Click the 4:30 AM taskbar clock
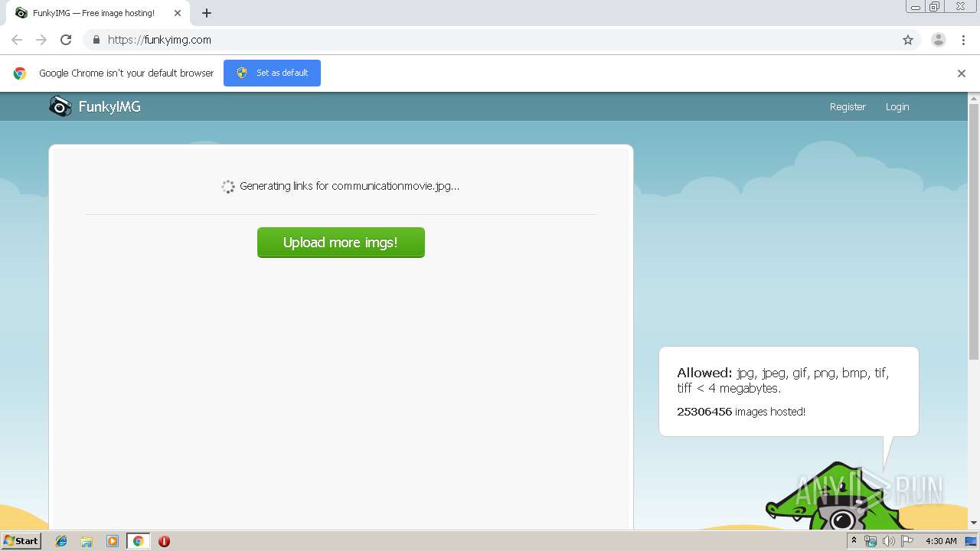Viewport: 980px width, 551px height. coord(941,541)
